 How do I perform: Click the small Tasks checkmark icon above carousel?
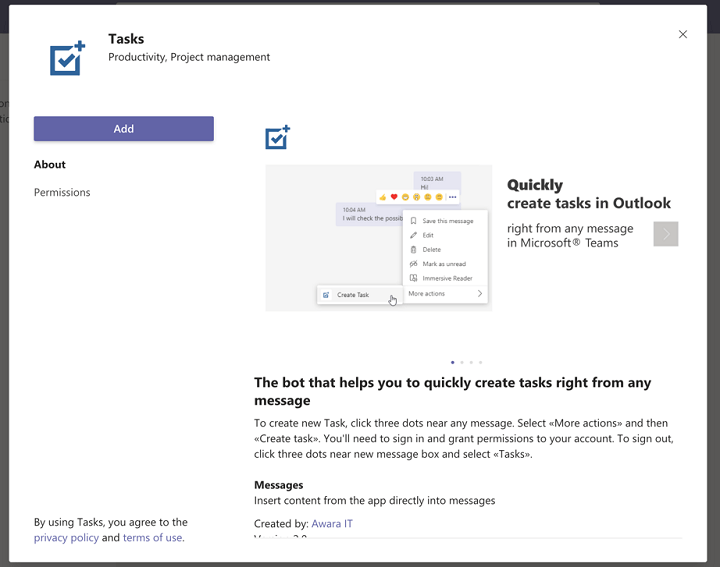pyautogui.click(x=277, y=137)
